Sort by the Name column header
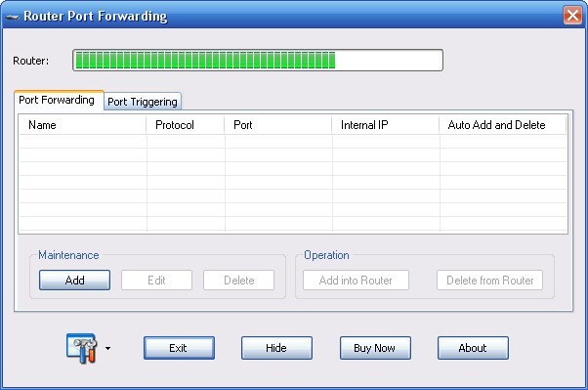 82,125
